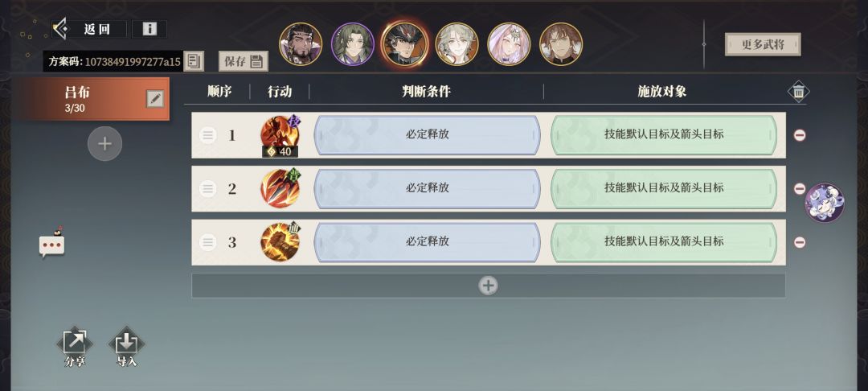Grab the reorder handle of row 1

click(x=207, y=135)
